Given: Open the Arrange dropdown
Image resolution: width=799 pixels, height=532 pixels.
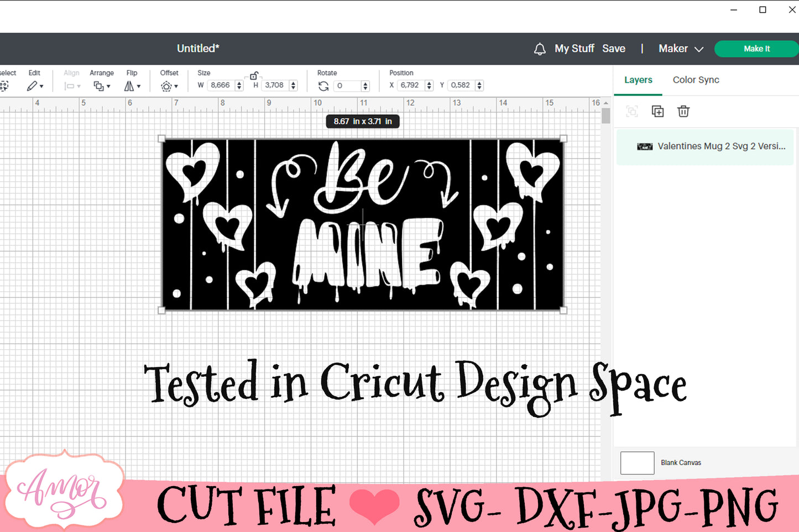Looking at the screenshot, I should tap(102, 86).
